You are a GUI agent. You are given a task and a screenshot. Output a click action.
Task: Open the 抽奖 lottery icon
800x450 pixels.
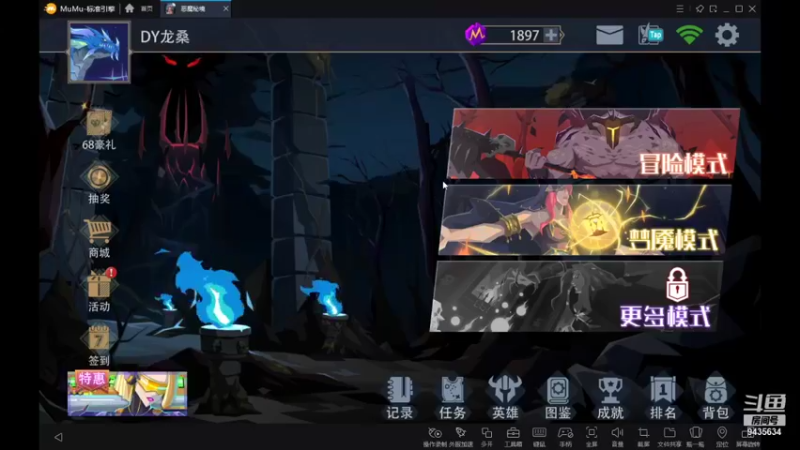click(x=99, y=184)
